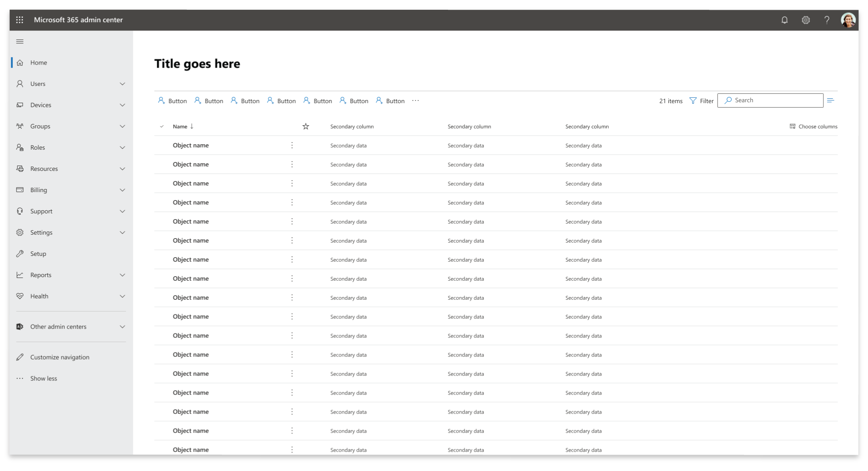This screenshot has width=868, height=471.
Task: Expand the Billing chevron in sidebar
Action: (x=122, y=190)
